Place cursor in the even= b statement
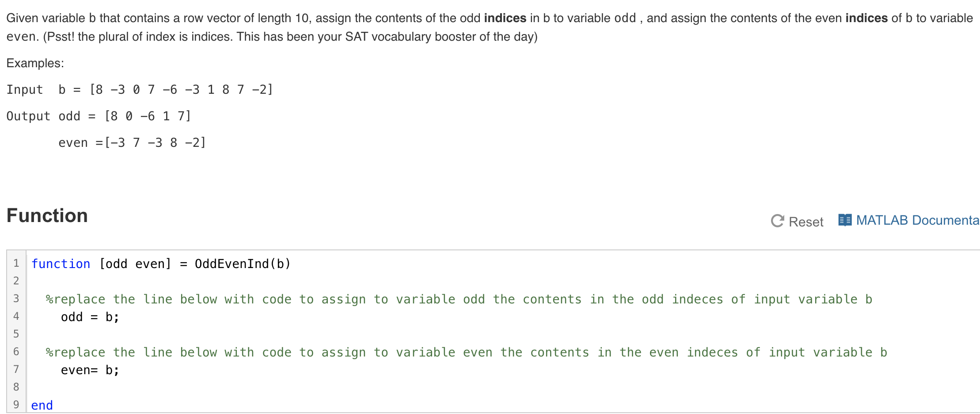This screenshot has height=414, width=980. 88,370
